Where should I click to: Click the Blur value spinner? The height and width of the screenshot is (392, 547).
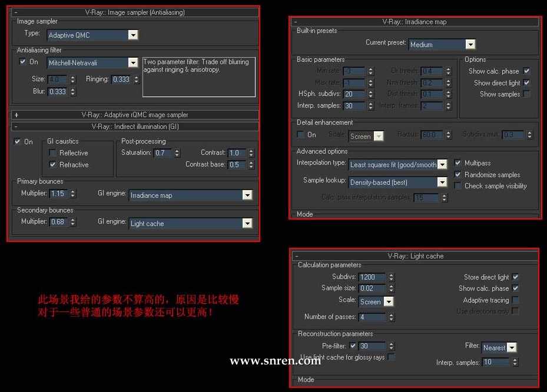pos(72,92)
